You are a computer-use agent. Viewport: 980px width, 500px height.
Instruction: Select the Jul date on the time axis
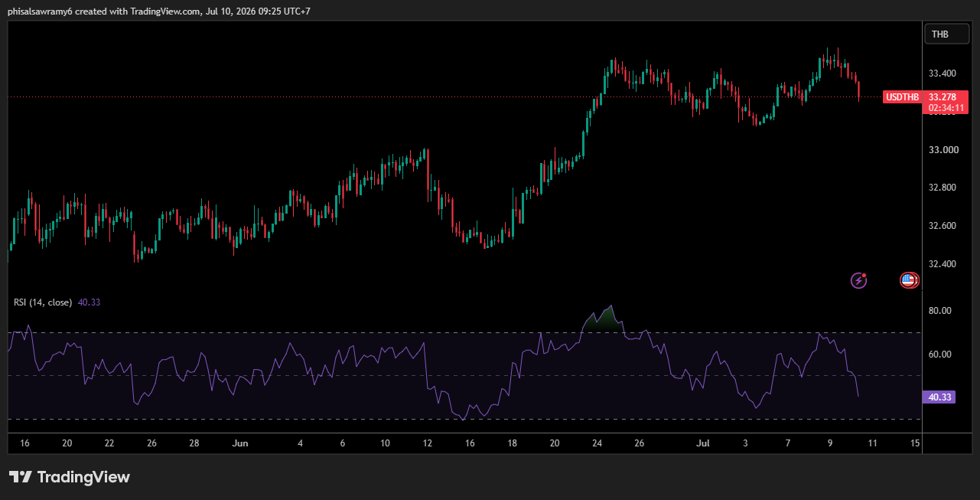click(x=702, y=443)
